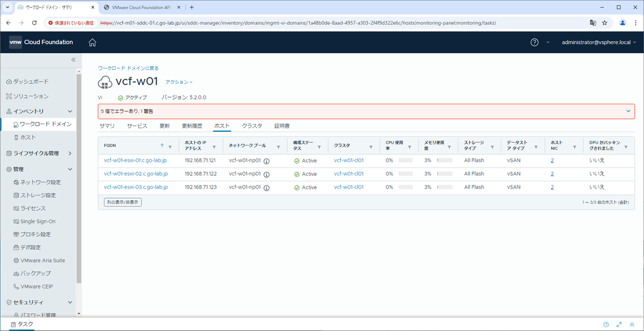
Task: Open ダッシュボード in sidebar
Action: coord(27,82)
